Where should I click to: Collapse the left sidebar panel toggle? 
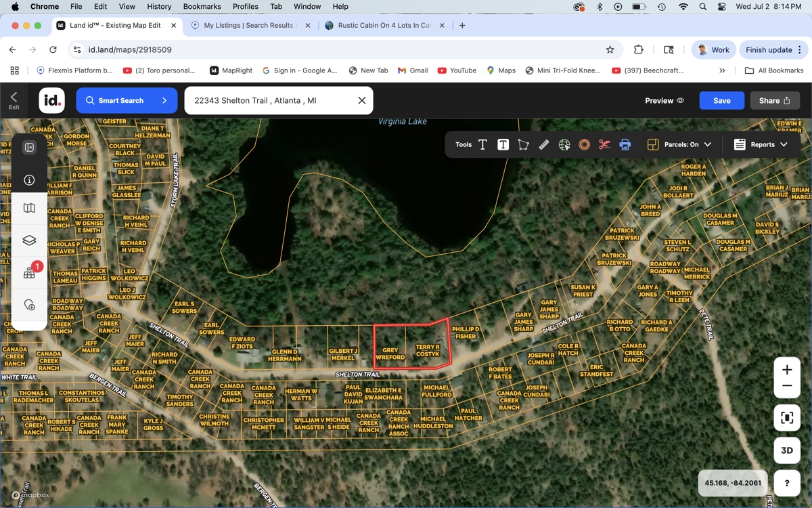[x=29, y=148]
